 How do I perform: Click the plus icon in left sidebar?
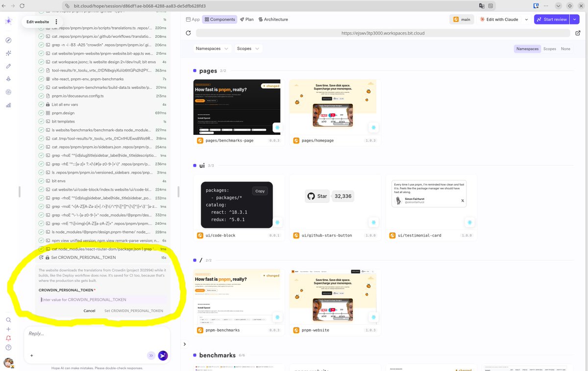(x=8, y=329)
